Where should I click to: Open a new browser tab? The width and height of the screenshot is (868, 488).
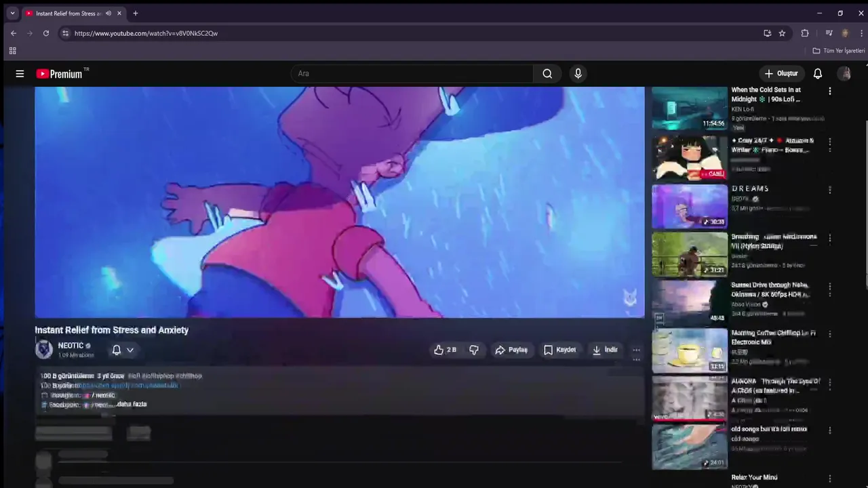coord(136,13)
